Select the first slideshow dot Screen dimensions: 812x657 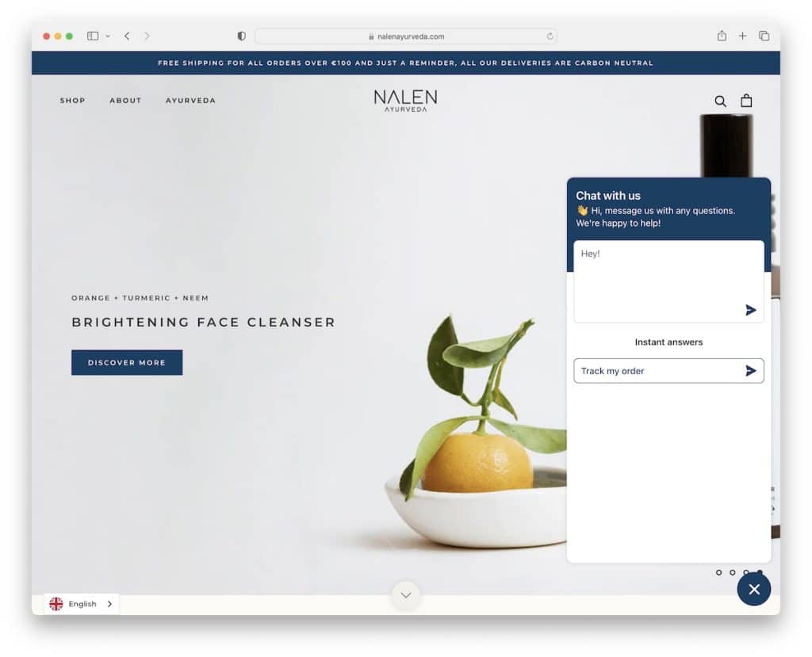(x=718, y=573)
